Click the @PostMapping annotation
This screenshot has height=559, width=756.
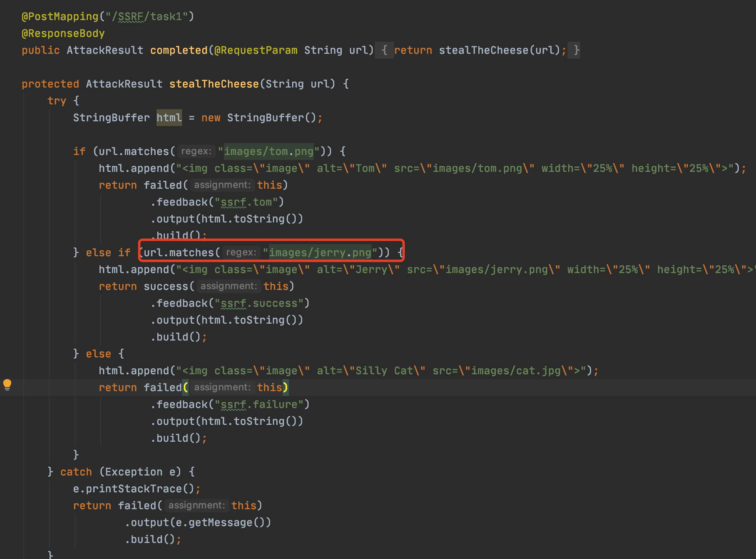pos(60,16)
